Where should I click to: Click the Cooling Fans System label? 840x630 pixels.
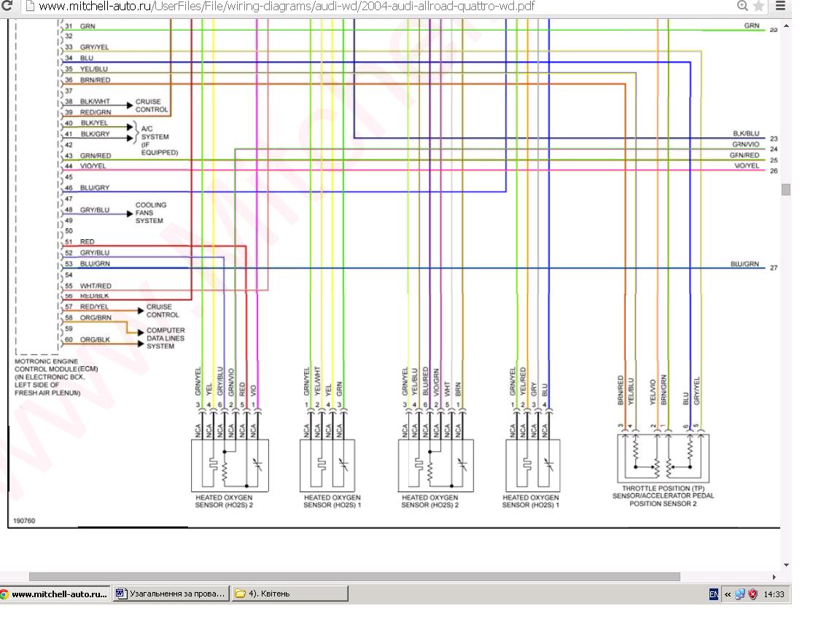(150, 213)
